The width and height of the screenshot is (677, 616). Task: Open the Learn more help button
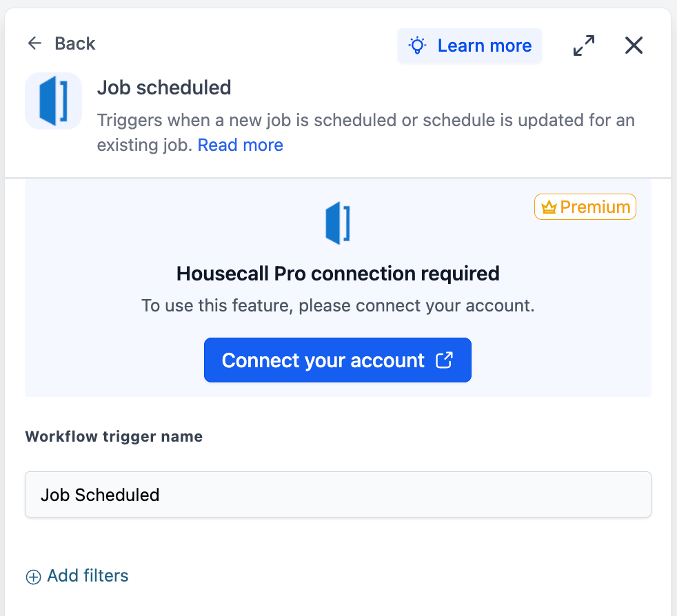tap(469, 45)
